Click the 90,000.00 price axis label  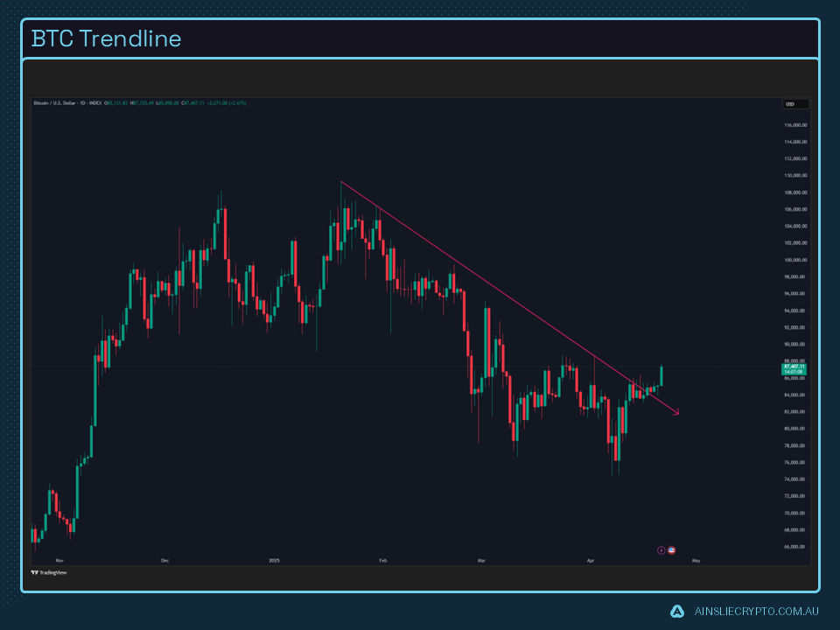795,344
